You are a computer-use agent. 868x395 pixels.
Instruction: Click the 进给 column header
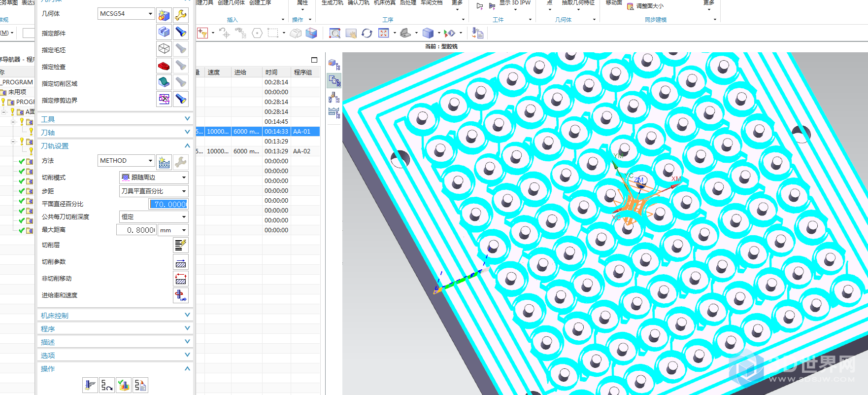[x=246, y=72]
